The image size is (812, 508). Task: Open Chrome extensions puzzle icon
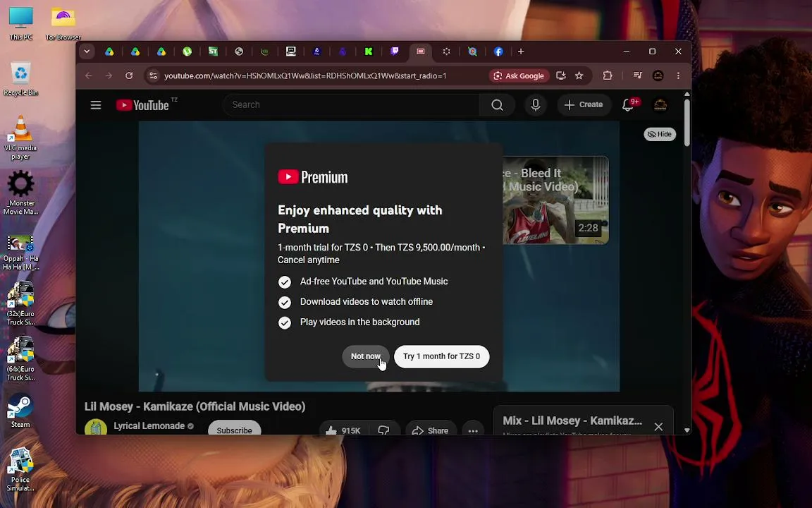[x=608, y=75]
